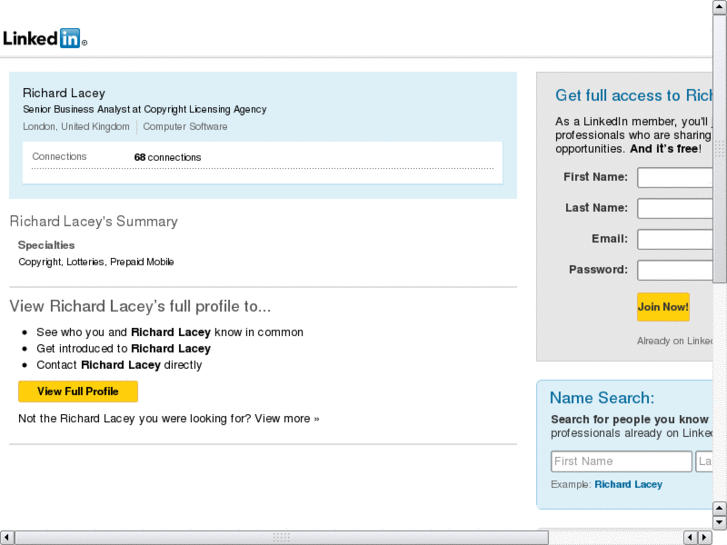Open the example Richard Lacey link
The height and width of the screenshot is (545, 727).
[628, 484]
